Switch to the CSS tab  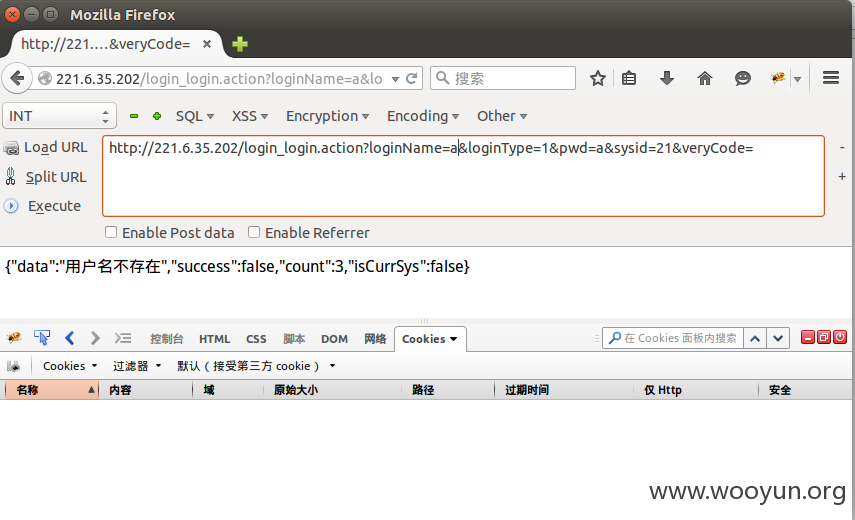(x=256, y=338)
